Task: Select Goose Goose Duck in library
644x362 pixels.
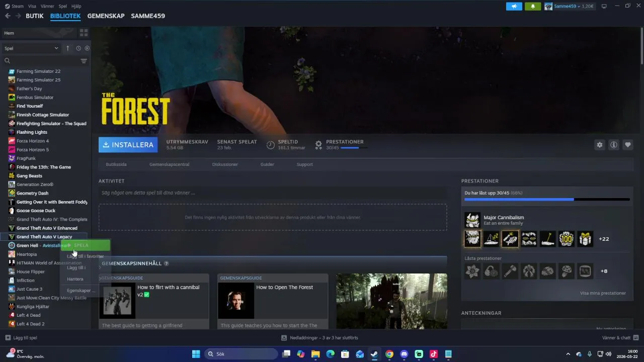Action: pos(36,211)
